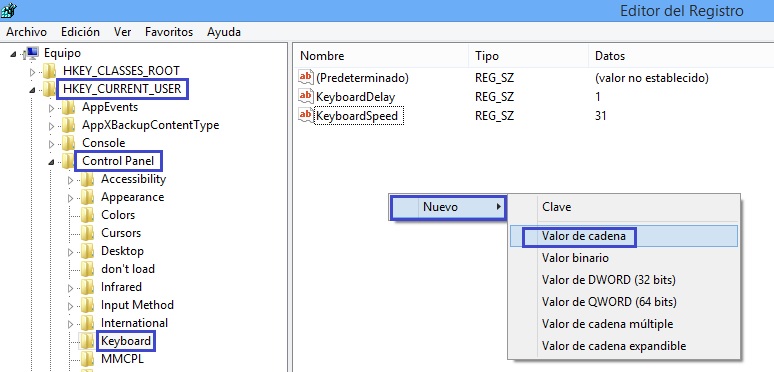Select the KeyboardDelay value name
Image resolution: width=774 pixels, height=372 pixels.
356,97
